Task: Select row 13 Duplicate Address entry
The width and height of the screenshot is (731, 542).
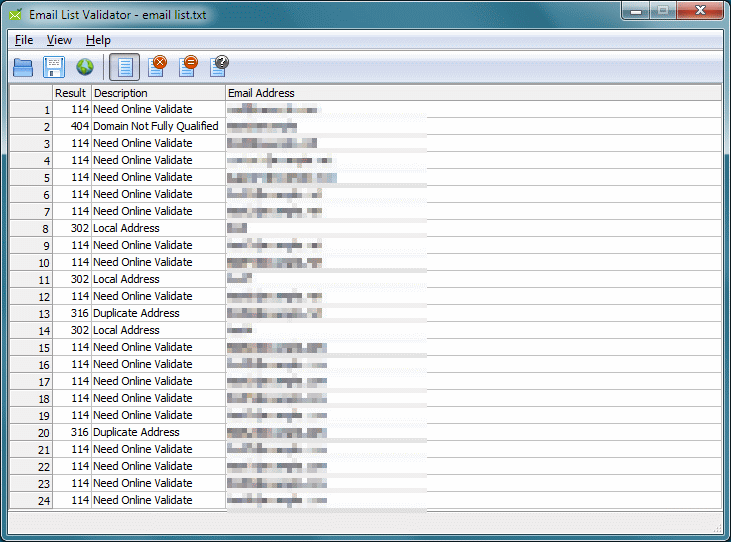Action: tap(136, 313)
